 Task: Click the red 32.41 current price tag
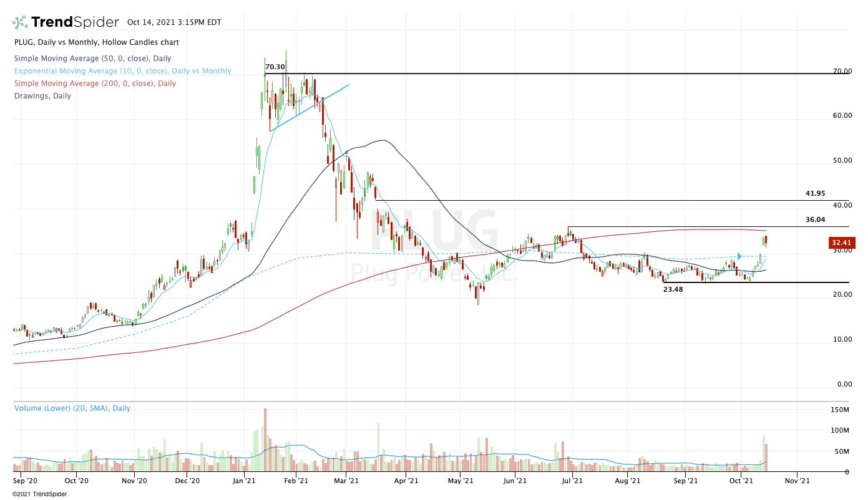pyautogui.click(x=842, y=243)
